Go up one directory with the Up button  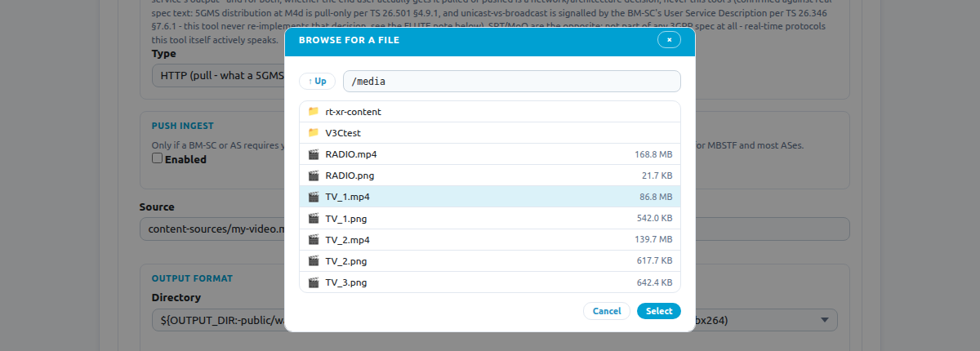pyautogui.click(x=317, y=81)
